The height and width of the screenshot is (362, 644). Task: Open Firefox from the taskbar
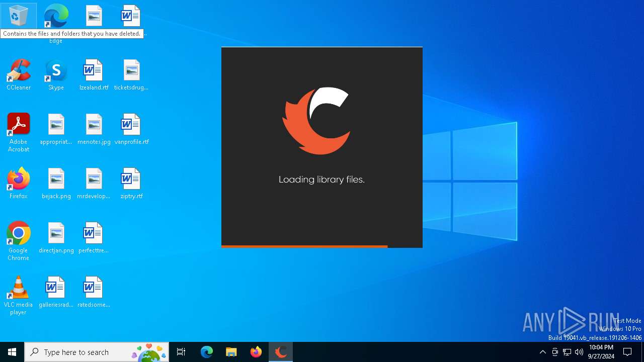(256, 352)
